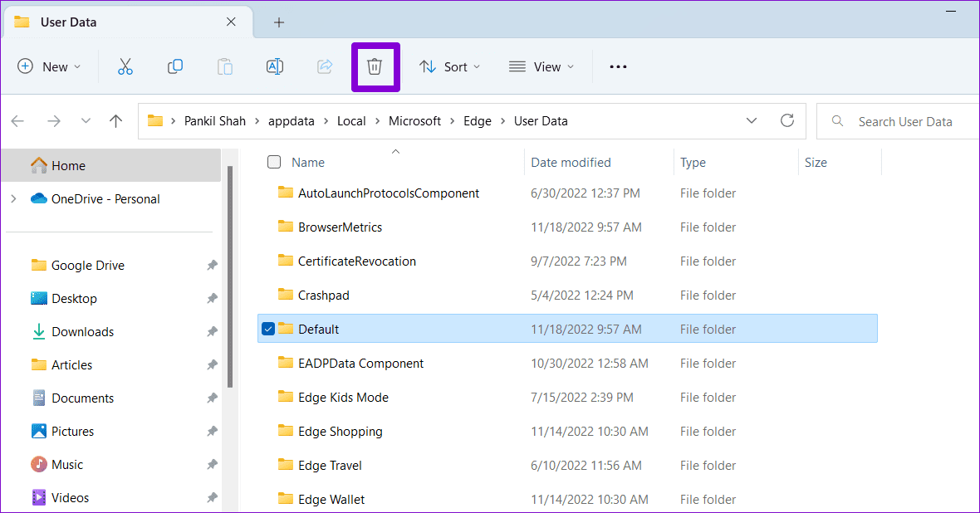Open the Sort dropdown menu
Screen dimensions: 980x513
pos(449,66)
